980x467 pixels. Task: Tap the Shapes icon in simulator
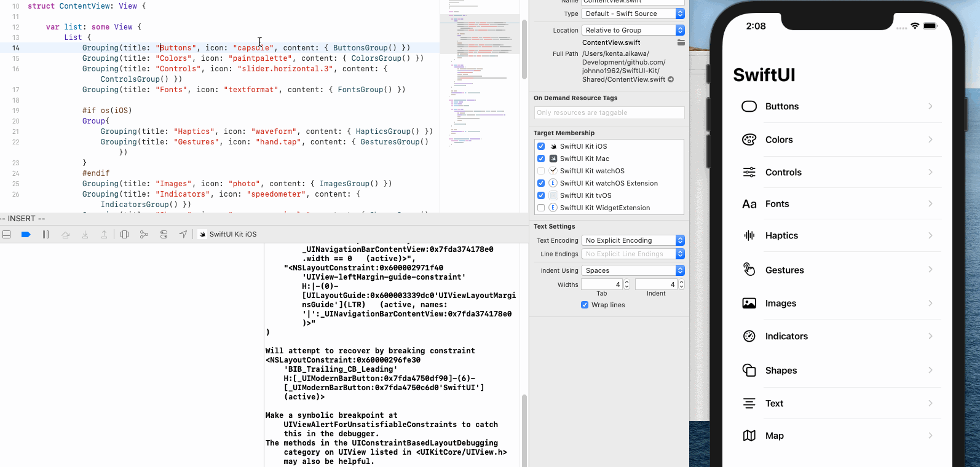point(749,370)
